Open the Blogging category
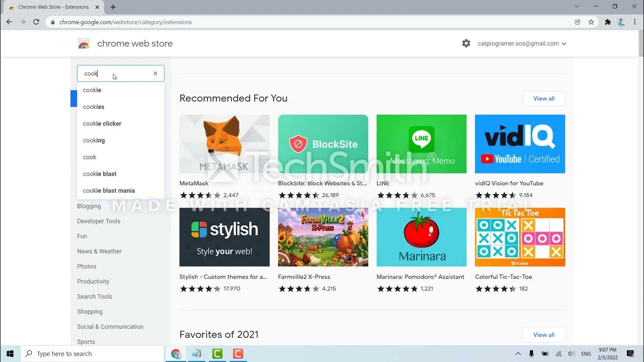Screen dimensions: 644x362 [89, 206]
